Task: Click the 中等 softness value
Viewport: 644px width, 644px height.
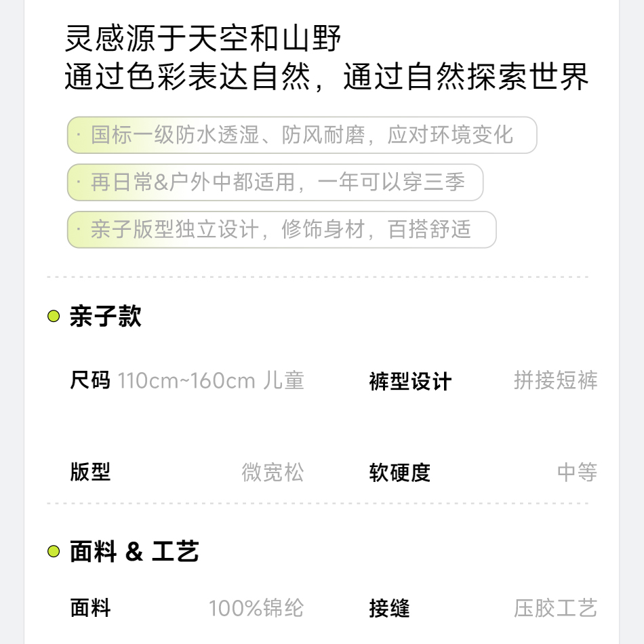Action: 577,472
